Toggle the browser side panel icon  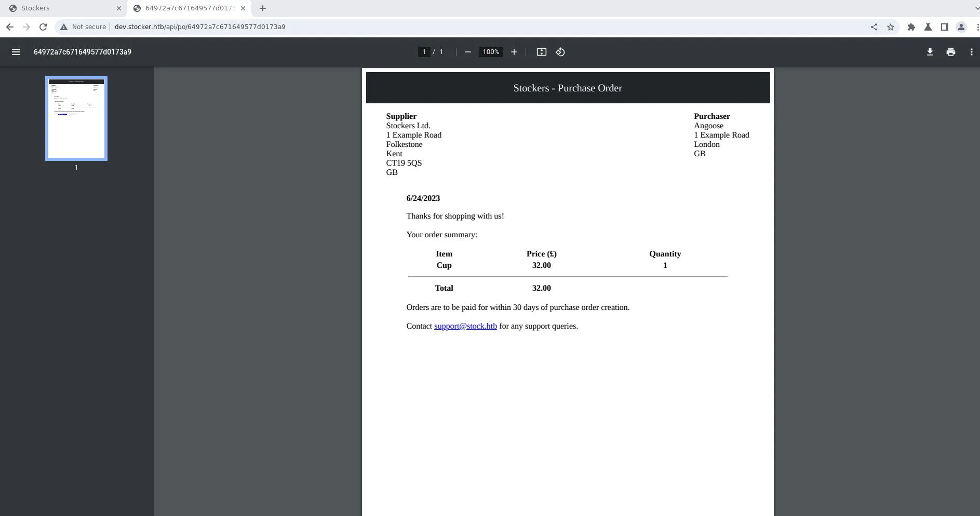point(945,27)
